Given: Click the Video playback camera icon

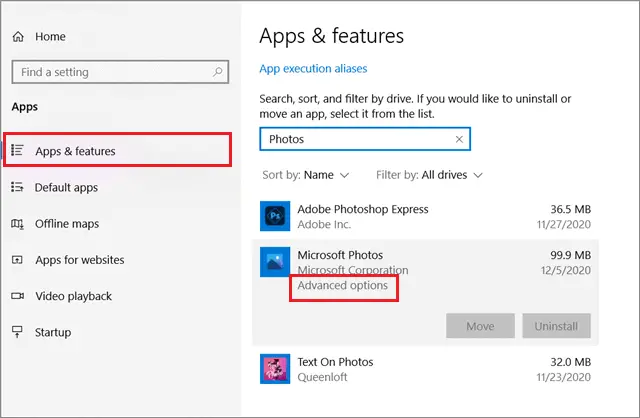Looking at the screenshot, I should 17,296.
